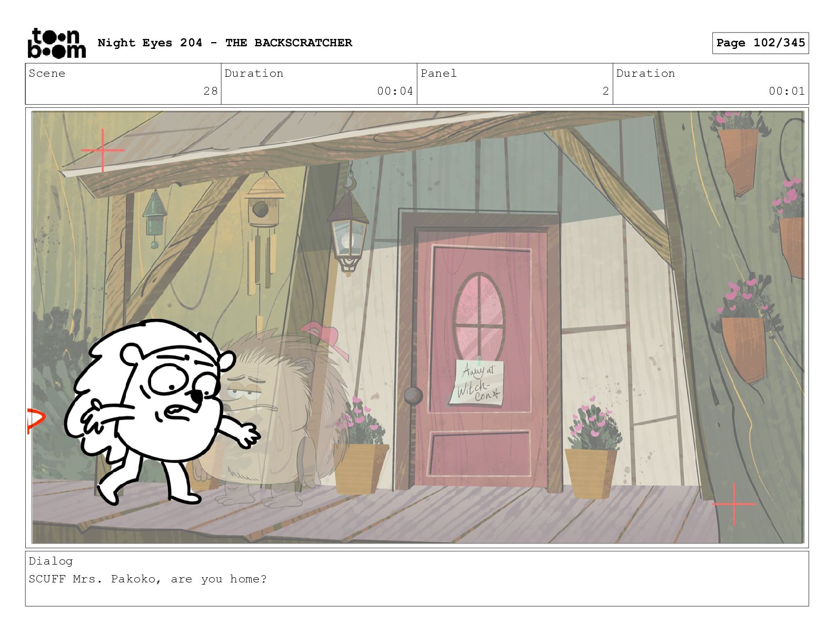Select scene number '28'
The width and height of the screenshot is (834, 644).
(x=211, y=91)
